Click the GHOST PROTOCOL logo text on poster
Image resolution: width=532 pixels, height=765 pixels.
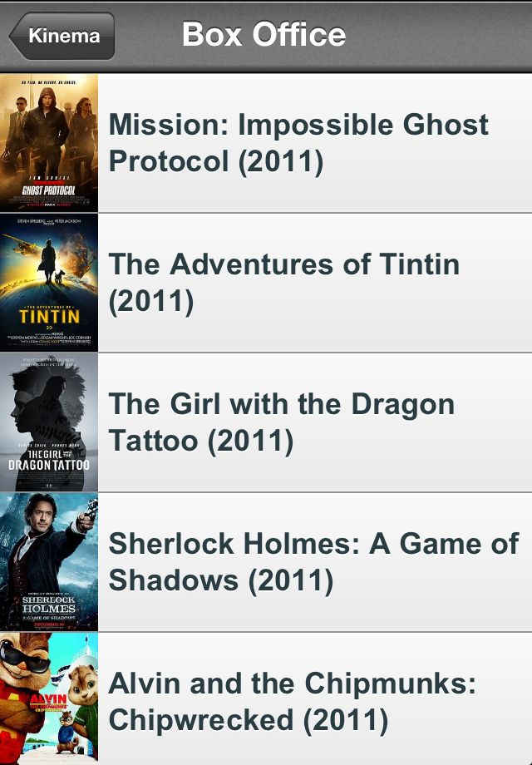click(x=49, y=190)
